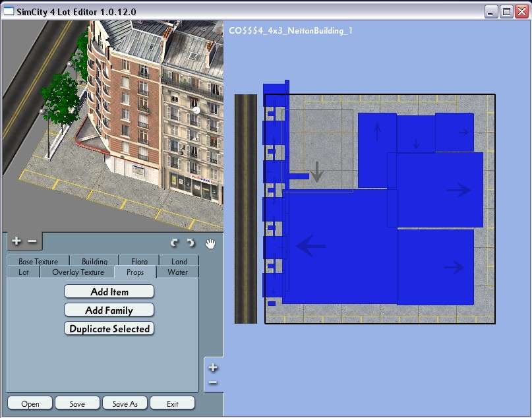The width and height of the screenshot is (532, 418).
Task: Switch to the Base Texture tab
Action: [38, 261]
